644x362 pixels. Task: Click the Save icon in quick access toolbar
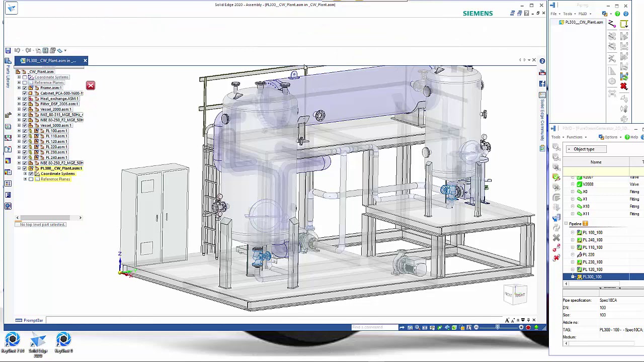tap(8, 50)
